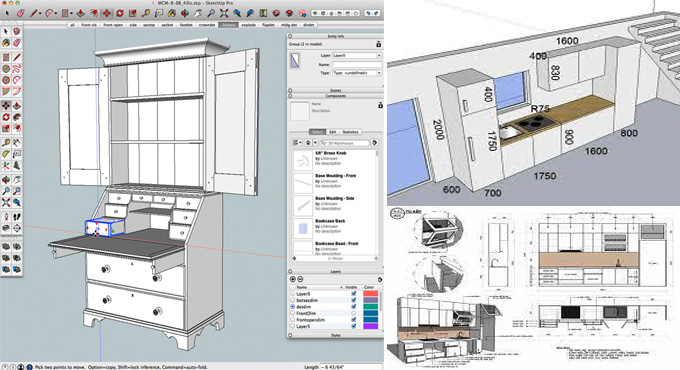Viewport: 680px width, 370px height.
Task: Uncheck Visible checkbox for Layer0
Action: [354, 293]
